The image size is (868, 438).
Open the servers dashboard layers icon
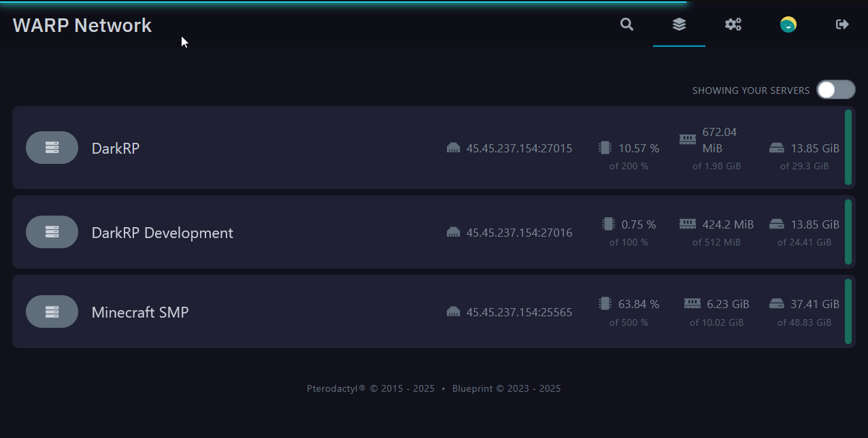[679, 24]
